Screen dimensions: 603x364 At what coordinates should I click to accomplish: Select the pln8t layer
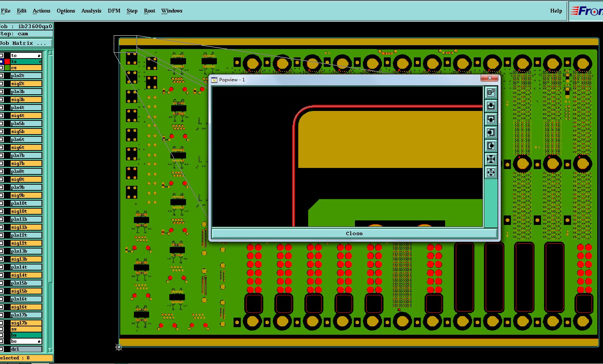pyautogui.click(x=26, y=171)
